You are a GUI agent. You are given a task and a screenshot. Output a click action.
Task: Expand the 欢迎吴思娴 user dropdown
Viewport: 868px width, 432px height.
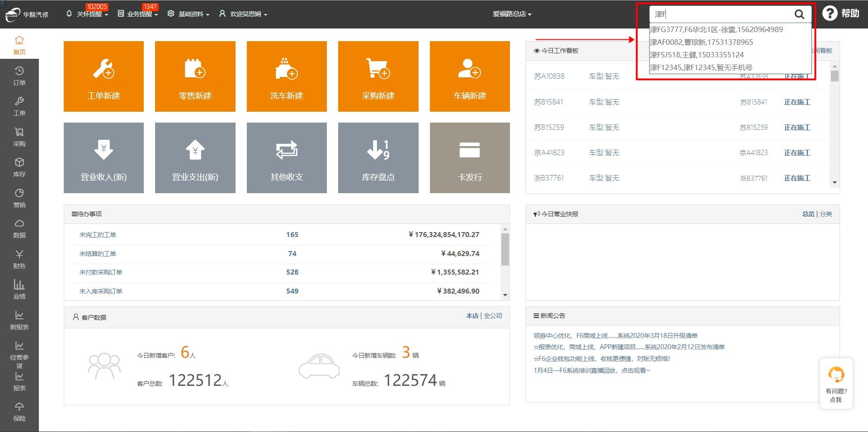[x=243, y=14]
